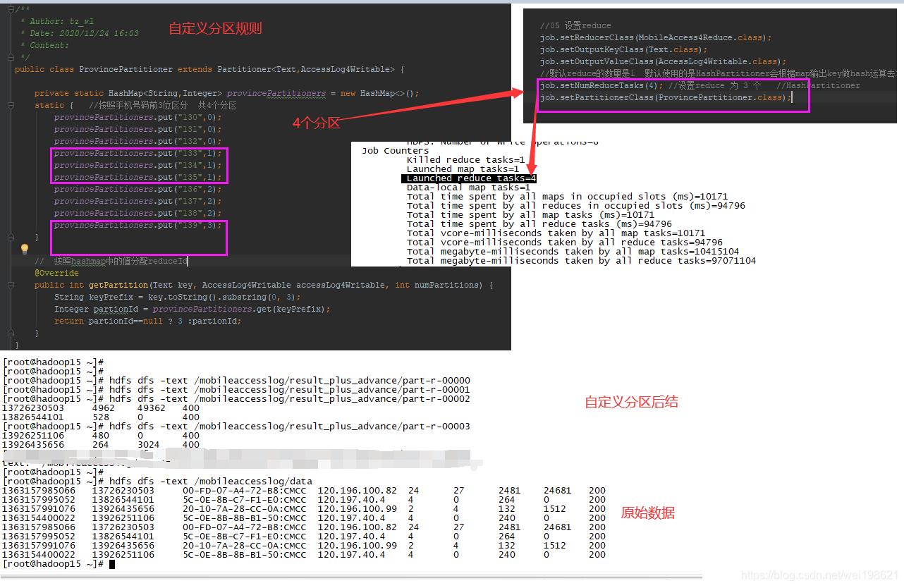Click the job.setPartitionerClass(ProvincePartitioner.class) line

click(666, 97)
